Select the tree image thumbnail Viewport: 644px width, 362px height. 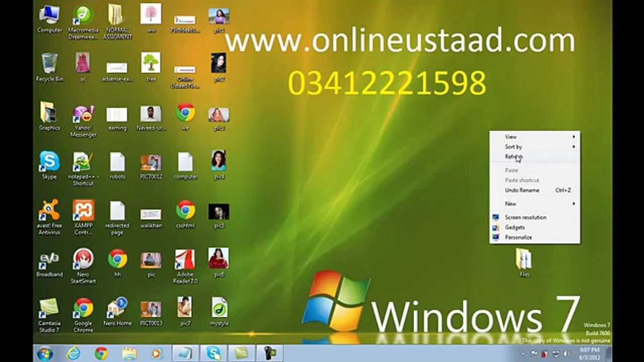point(151,67)
